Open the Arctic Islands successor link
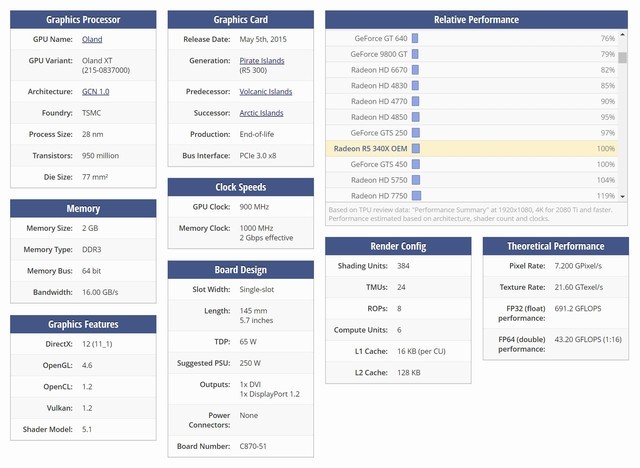The height and width of the screenshot is (468, 640). [261, 113]
